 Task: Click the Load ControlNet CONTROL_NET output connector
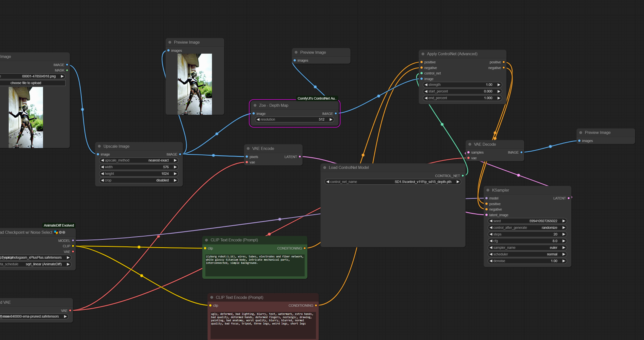463,176
